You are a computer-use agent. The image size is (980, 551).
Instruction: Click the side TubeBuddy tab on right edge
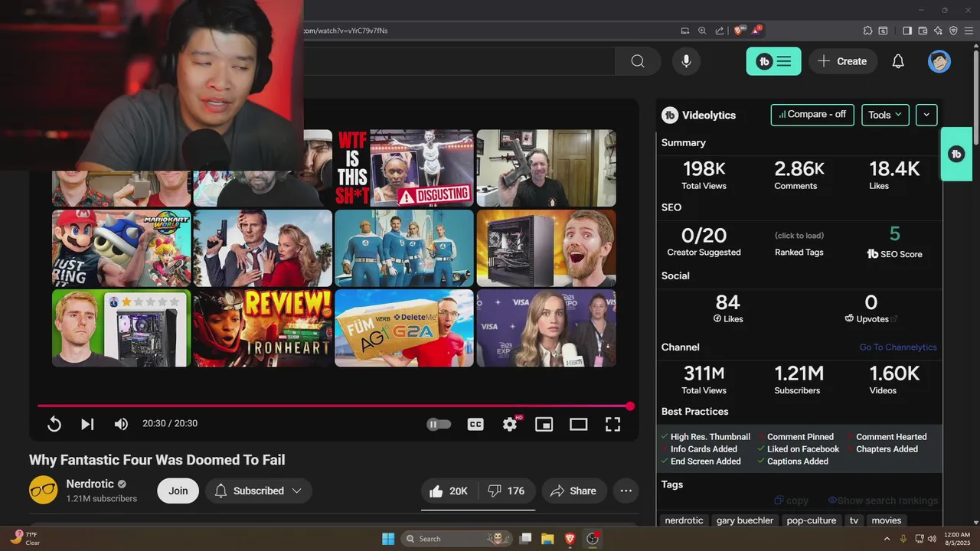[x=956, y=154]
